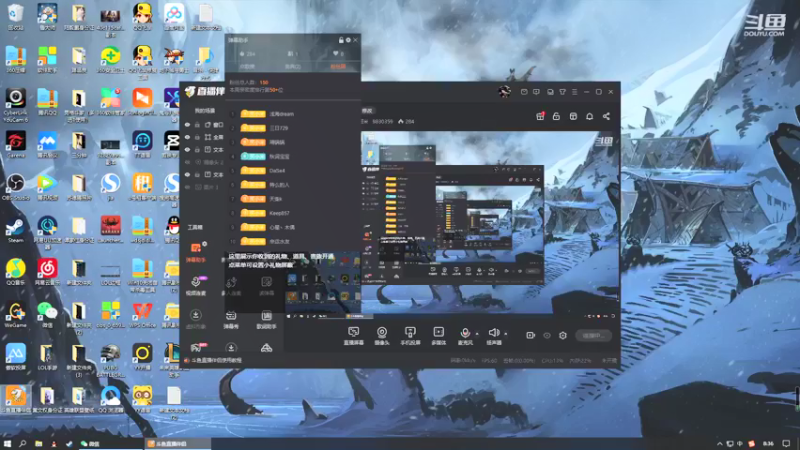Screen dimensions: 800x450
Task: Open File Explorer from taskbar
Action: pyautogui.click(x=38, y=443)
